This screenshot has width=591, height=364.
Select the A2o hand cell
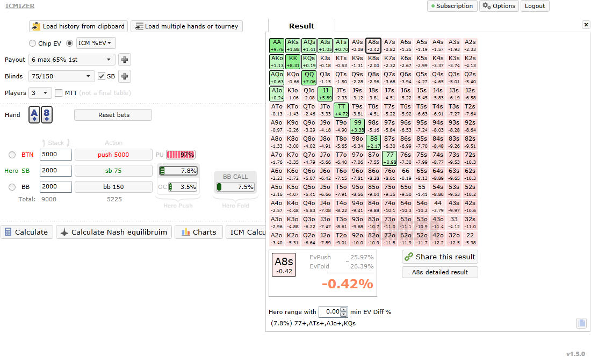[x=277, y=239]
